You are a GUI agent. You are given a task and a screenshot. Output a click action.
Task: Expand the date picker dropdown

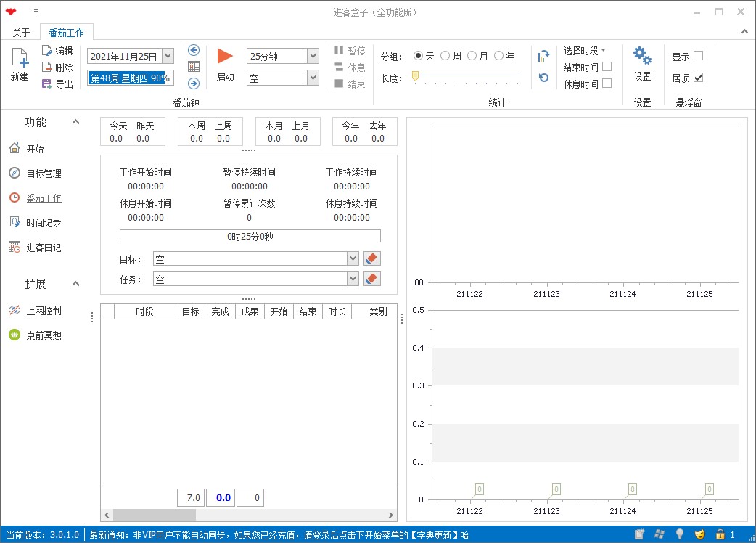[168, 56]
